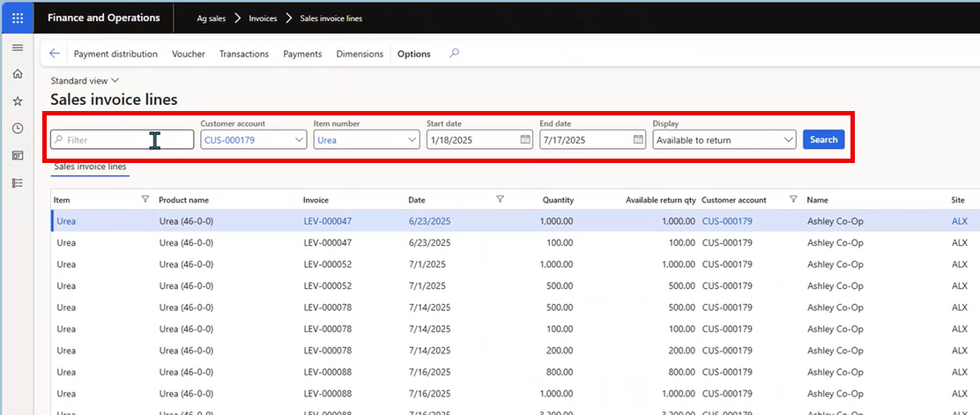Viewport: 980px width, 415px height.
Task: Expand the Item number dropdown
Action: point(412,140)
